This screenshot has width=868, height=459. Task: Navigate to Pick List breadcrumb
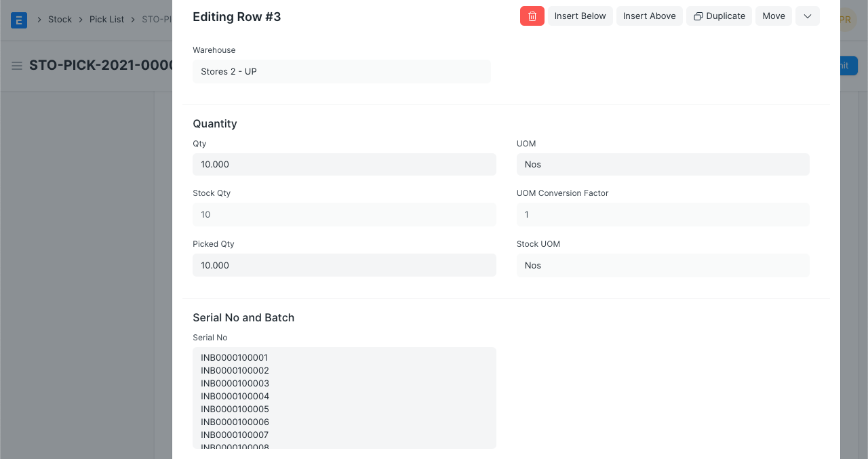coord(106,20)
